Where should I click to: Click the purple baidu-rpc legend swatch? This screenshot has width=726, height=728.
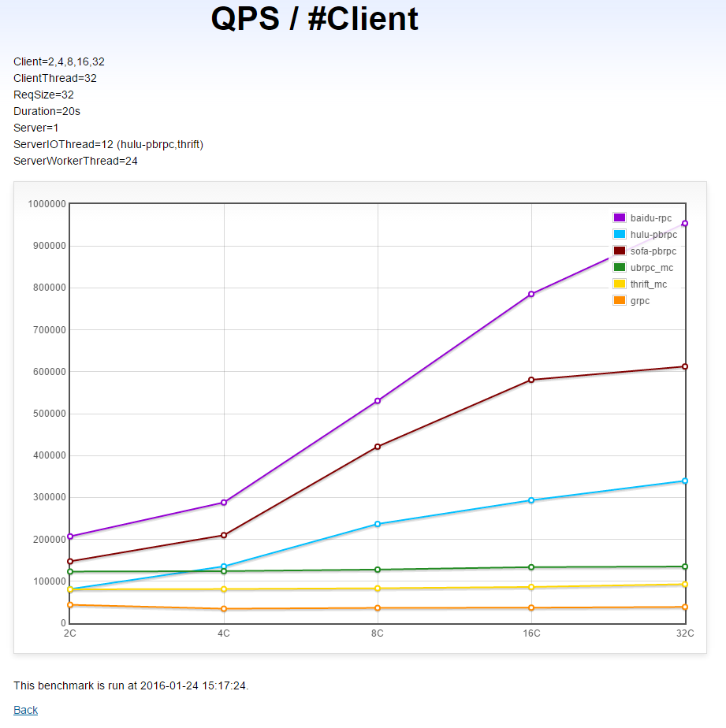point(620,217)
